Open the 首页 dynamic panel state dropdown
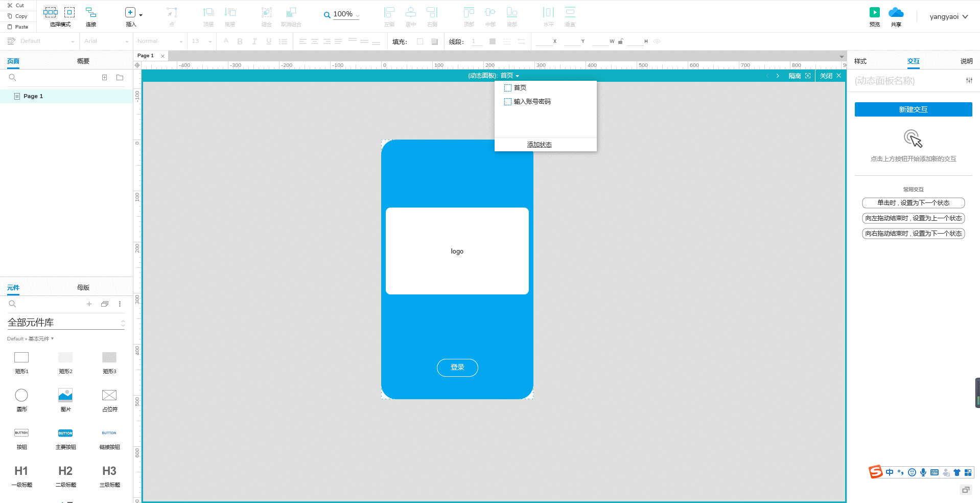The image size is (980, 503). point(509,76)
